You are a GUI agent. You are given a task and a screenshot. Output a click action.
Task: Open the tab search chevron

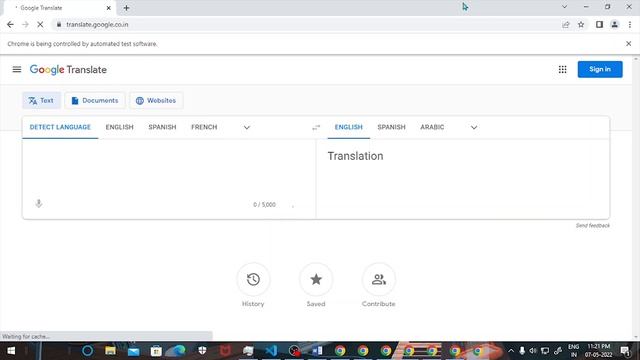(x=564, y=7)
